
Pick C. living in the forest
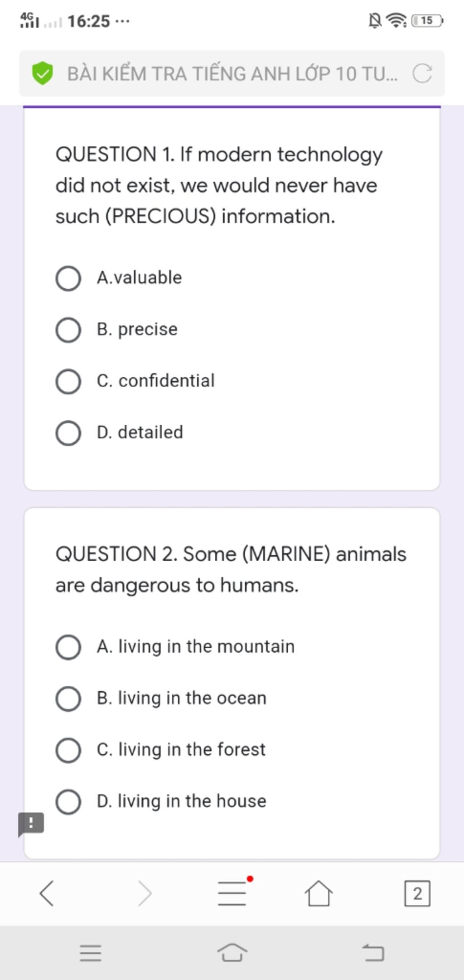[160, 750]
